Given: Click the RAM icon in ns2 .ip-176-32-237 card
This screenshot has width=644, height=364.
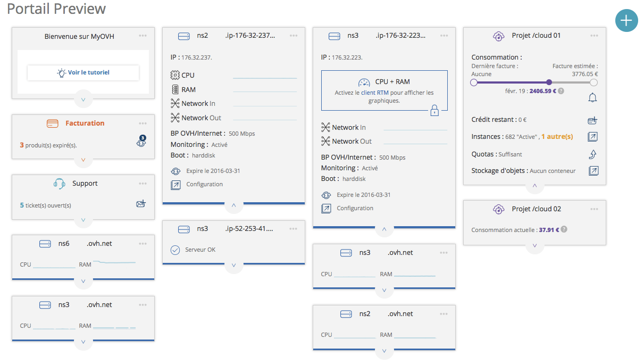Looking at the screenshot, I should [175, 89].
